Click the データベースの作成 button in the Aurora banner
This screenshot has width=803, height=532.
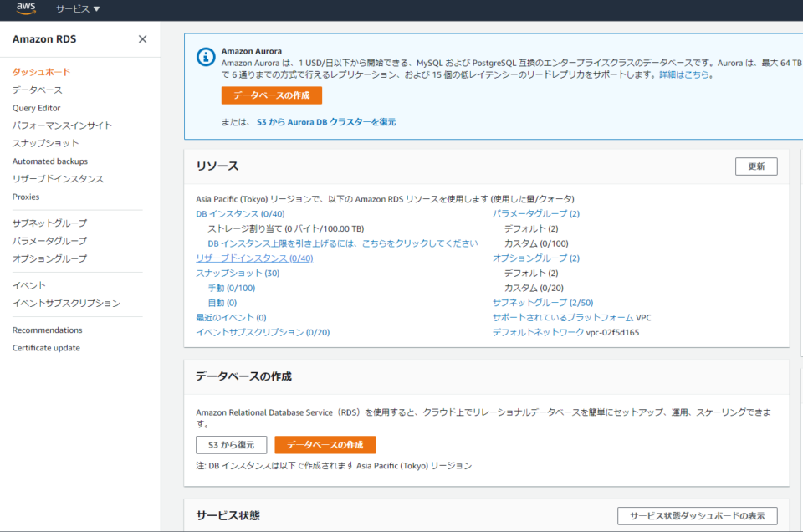click(269, 95)
